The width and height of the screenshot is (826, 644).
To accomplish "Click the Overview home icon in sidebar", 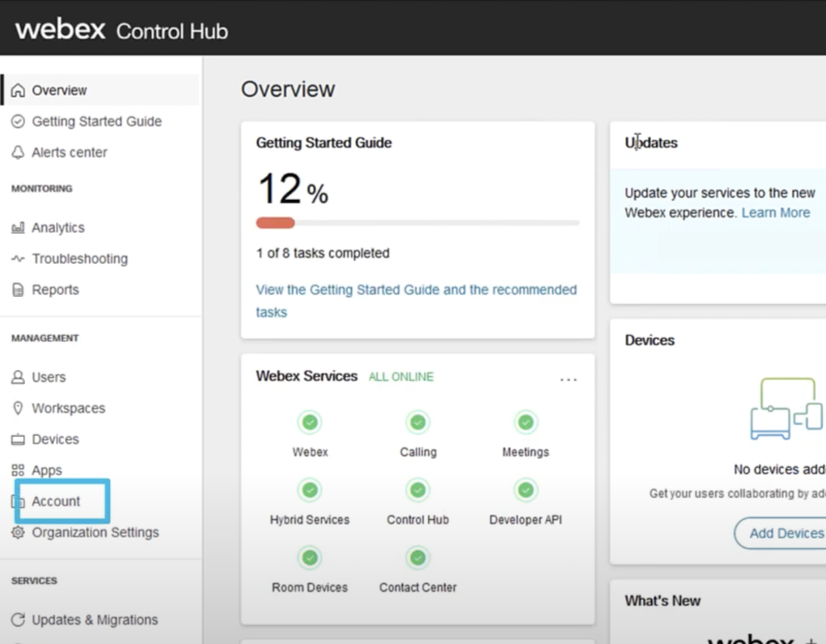I will click(x=18, y=90).
